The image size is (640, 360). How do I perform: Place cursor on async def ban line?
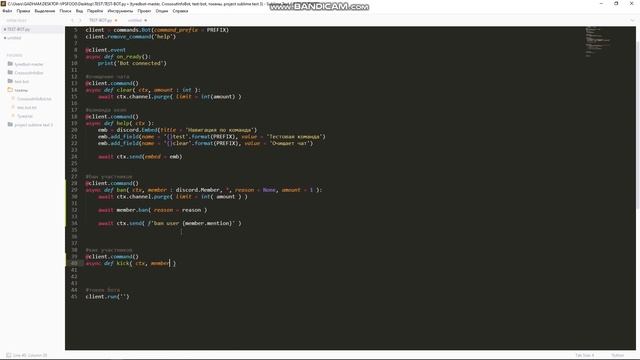[204, 190]
